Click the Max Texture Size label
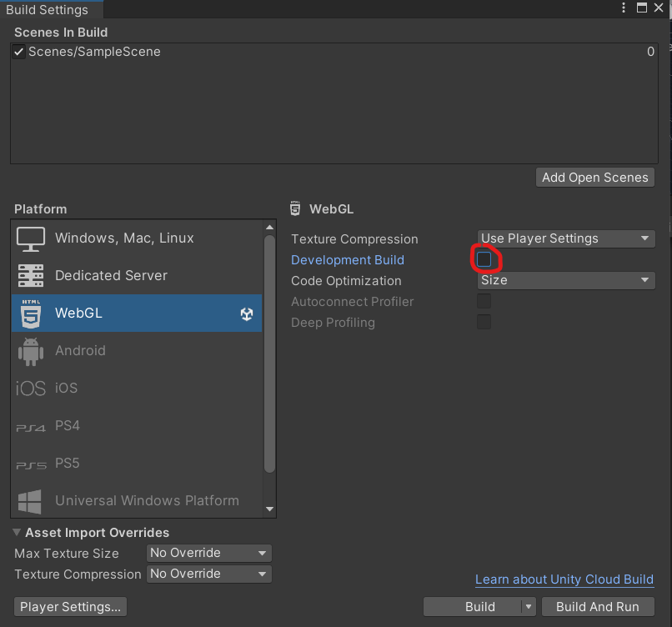This screenshot has height=627, width=672. tap(67, 554)
